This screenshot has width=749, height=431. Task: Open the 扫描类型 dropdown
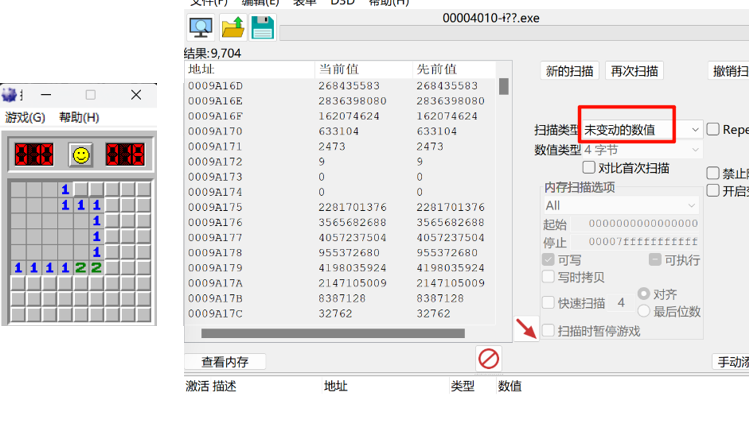click(x=642, y=129)
